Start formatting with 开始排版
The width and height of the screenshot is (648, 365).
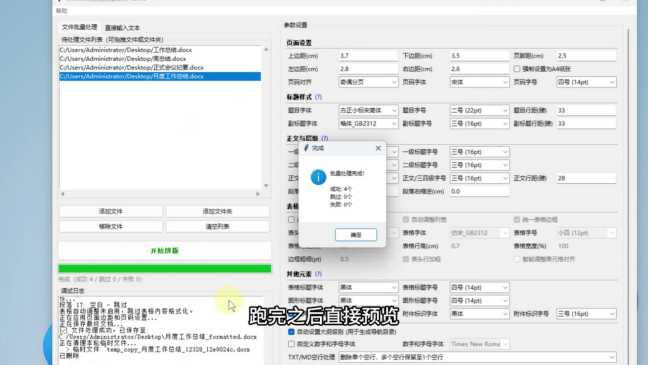164,250
